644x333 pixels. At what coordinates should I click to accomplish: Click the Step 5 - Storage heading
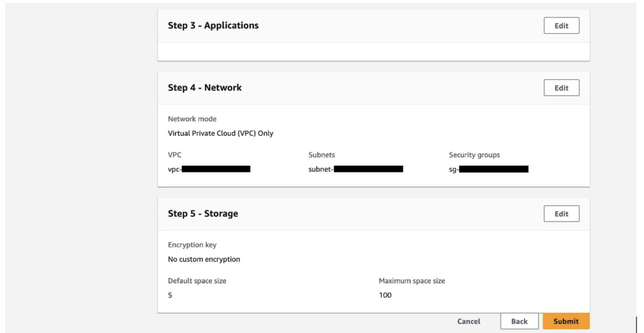click(x=203, y=214)
